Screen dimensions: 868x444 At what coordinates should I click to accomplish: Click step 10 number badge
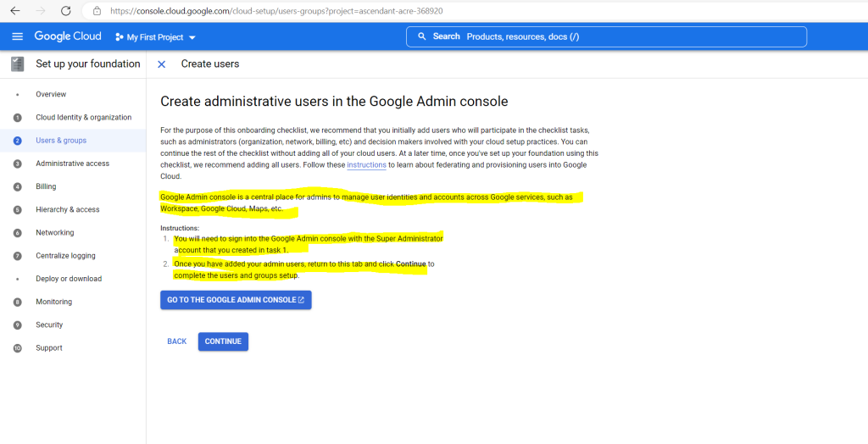pyautogui.click(x=17, y=348)
